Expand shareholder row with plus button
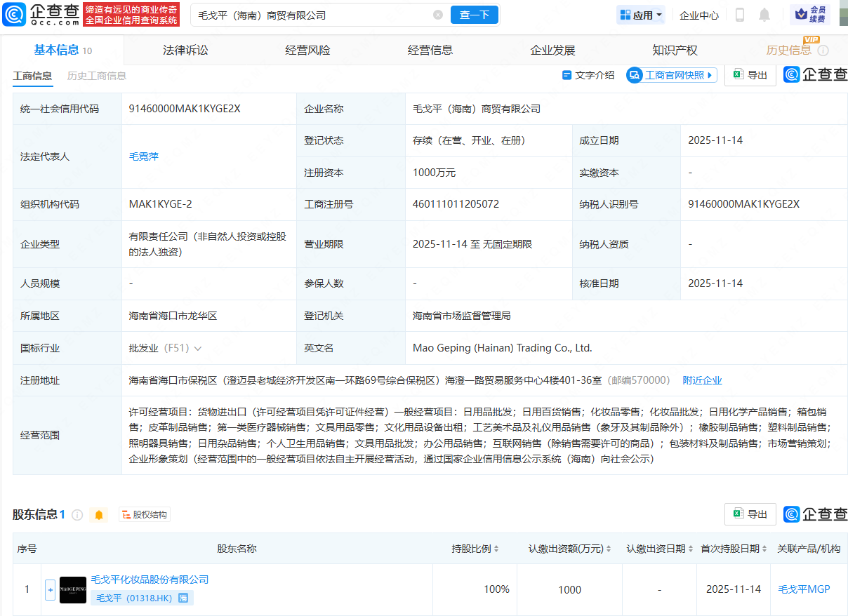The height and width of the screenshot is (616, 848). click(50, 589)
